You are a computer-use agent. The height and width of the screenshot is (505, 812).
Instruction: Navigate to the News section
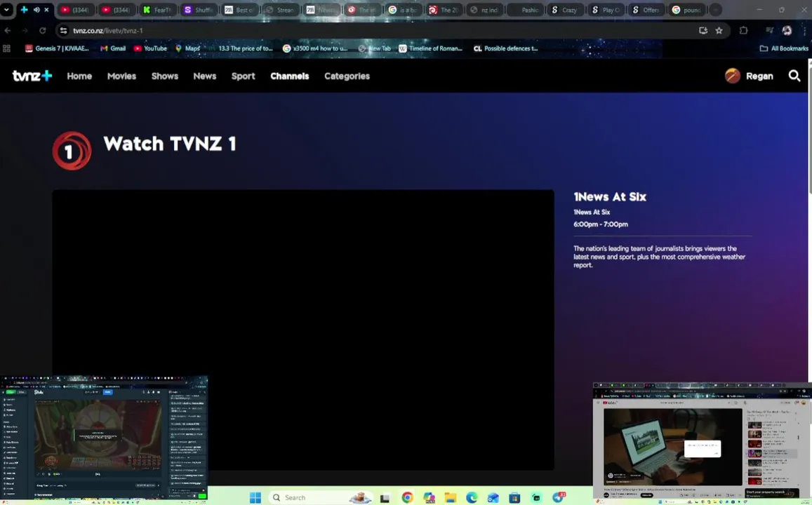pos(204,76)
